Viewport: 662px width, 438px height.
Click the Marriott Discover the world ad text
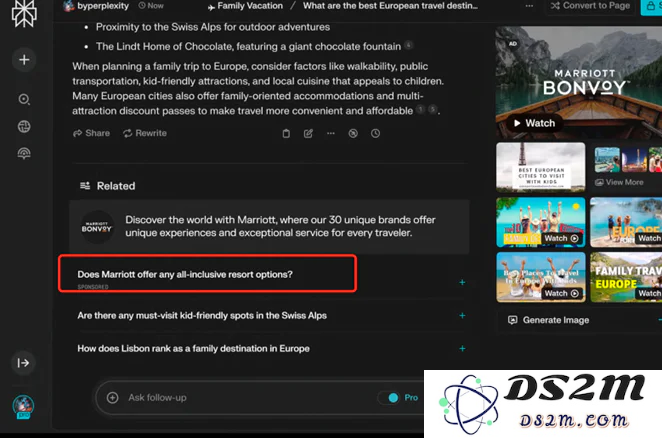pyautogui.click(x=280, y=226)
